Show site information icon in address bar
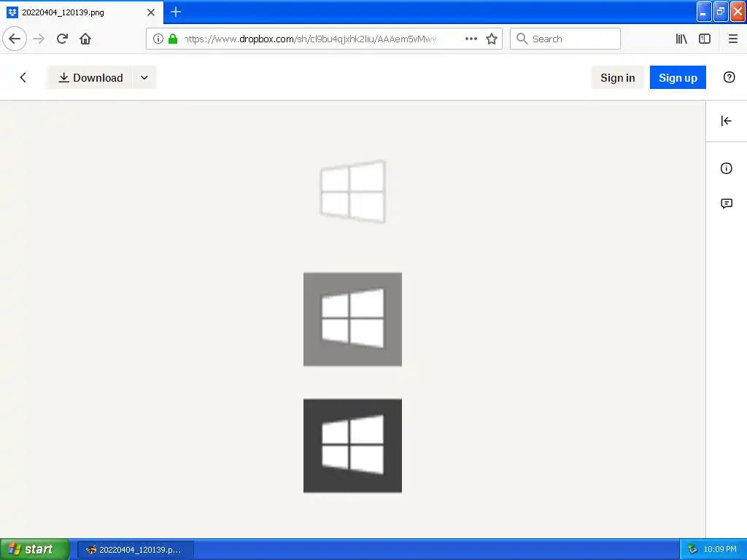This screenshot has height=560, width=747. coord(158,39)
